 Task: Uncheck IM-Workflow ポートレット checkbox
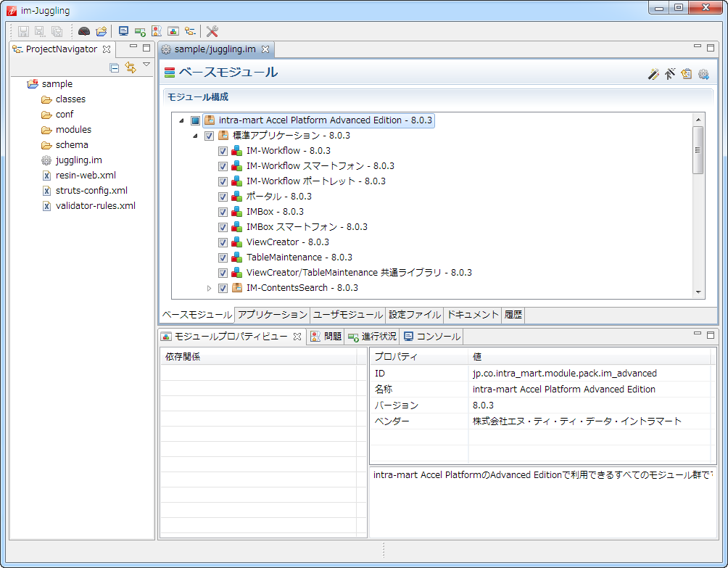[223, 181]
